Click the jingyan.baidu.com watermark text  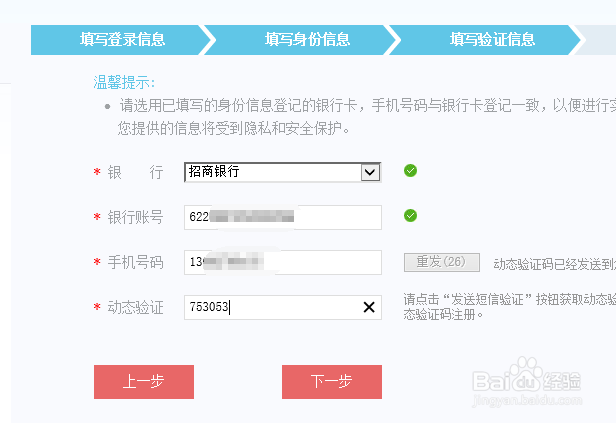527,400
